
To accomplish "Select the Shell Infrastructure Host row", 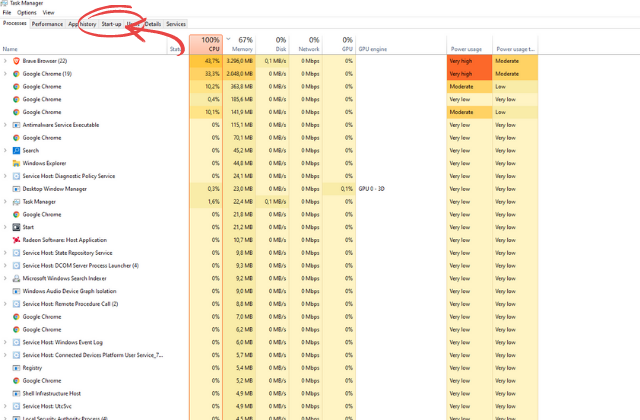I will [269, 393].
